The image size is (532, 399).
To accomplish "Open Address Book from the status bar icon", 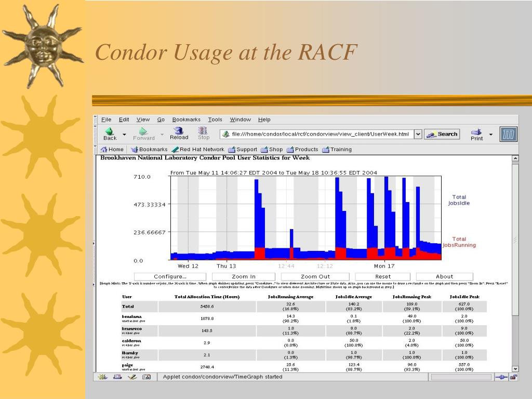I will pyautogui.click(x=147, y=377).
